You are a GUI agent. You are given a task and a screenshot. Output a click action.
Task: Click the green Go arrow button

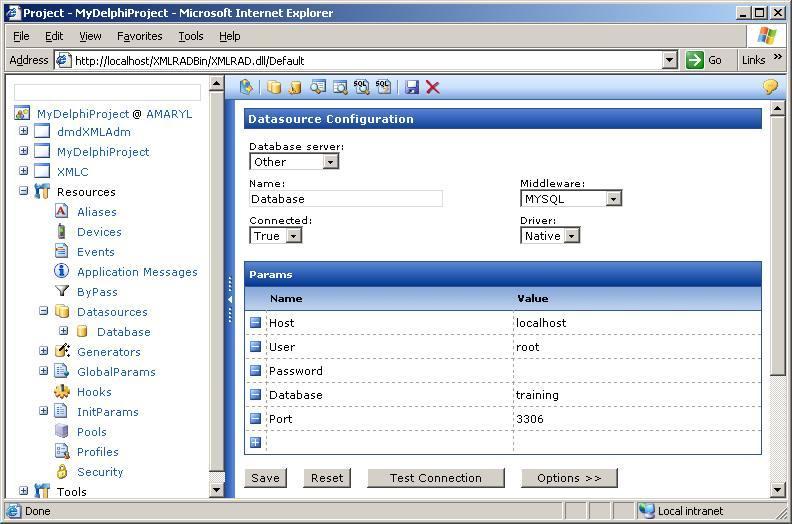(x=695, y=60)
